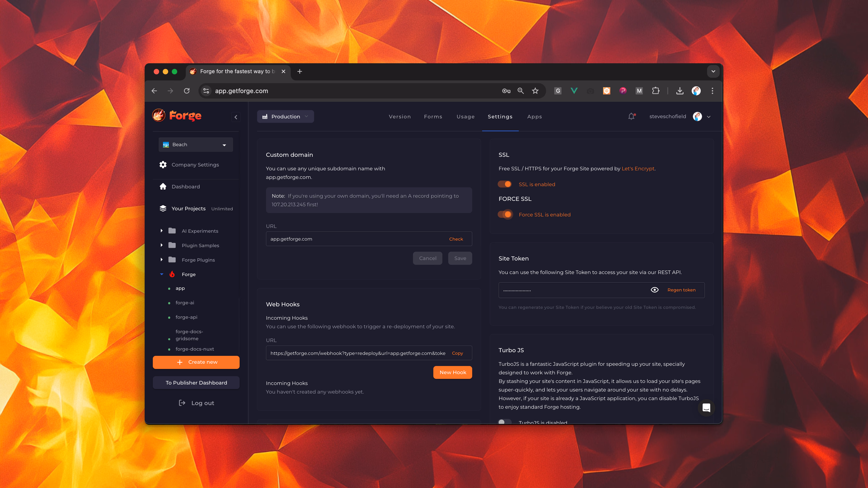Image resolution: width=868 pixels, height=488 pixels.
Task: Click Log out
Action: coord(196,403)
